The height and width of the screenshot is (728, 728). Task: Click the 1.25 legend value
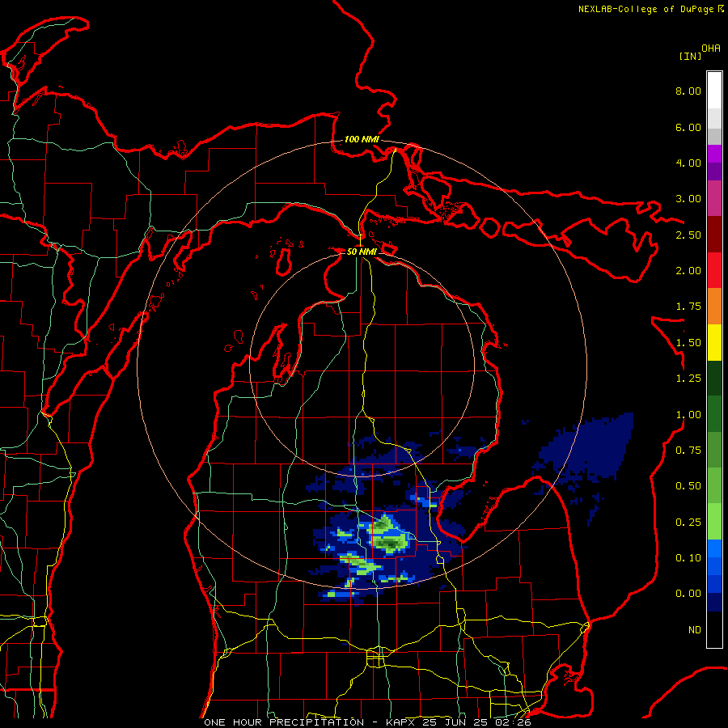pyautogui.click(x=688, y=379)
